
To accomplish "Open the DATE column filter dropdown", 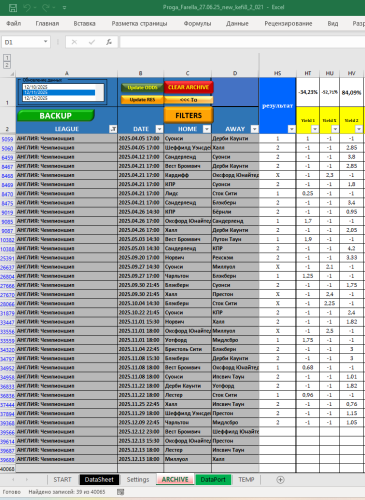I will pos(159,129).
